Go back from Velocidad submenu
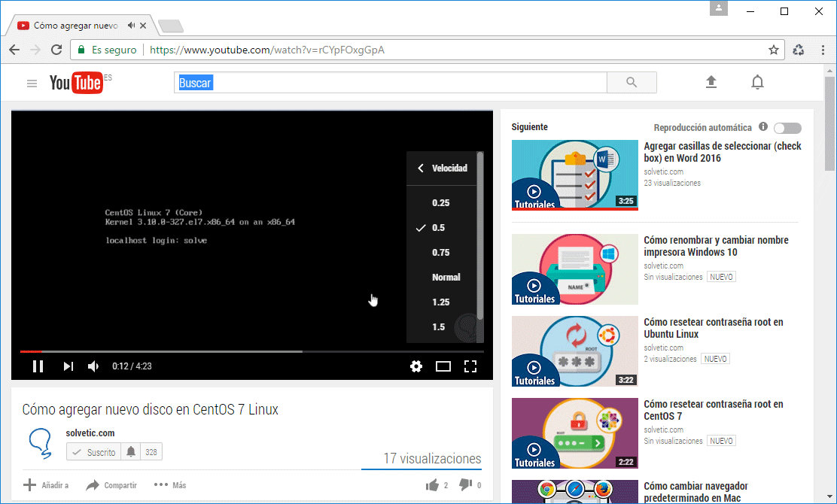 (421, 168)
